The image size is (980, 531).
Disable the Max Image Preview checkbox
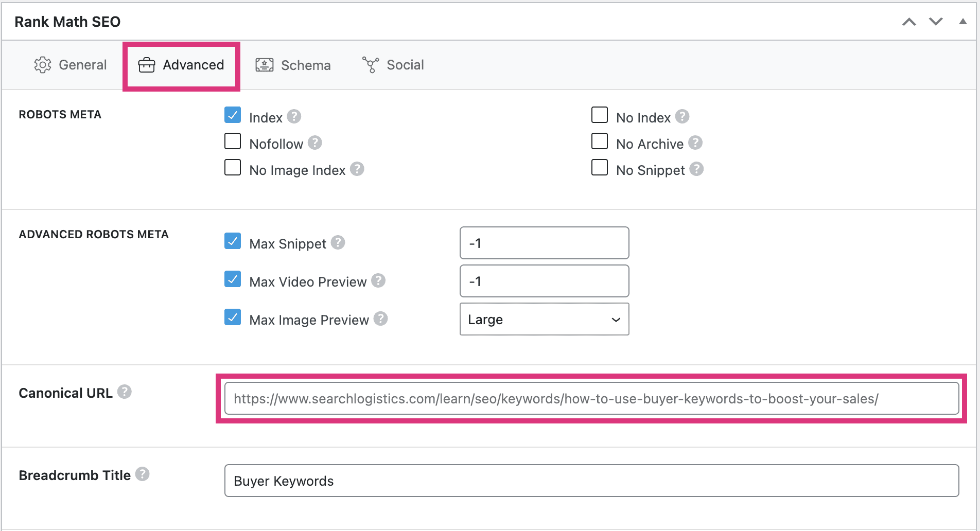(x=233, y=317)
